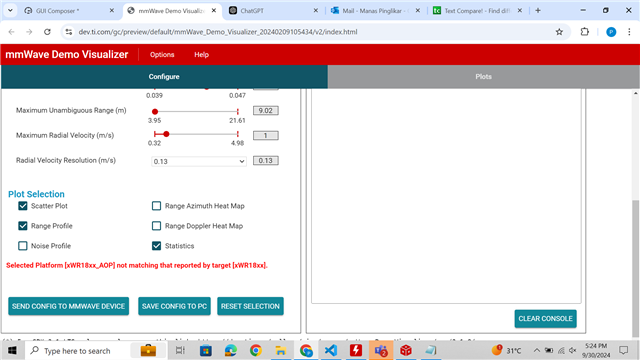Image resolution: width=640 pixels, height=360 pixels.
Task: Switch to the GUI Composer browser tab
Action: (70, 11)
